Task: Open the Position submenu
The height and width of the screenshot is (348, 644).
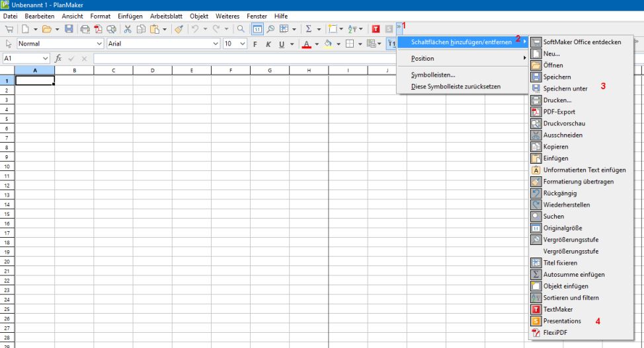Action: (462, 59)
